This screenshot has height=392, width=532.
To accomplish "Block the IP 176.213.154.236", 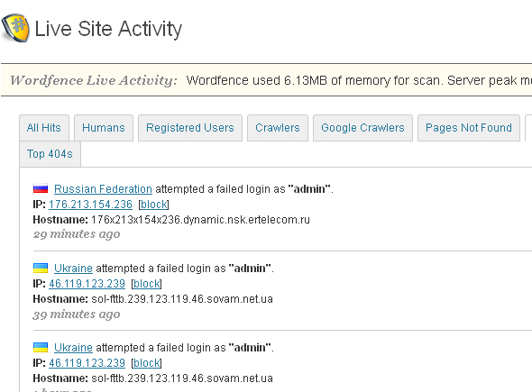I will coord(153,205).
